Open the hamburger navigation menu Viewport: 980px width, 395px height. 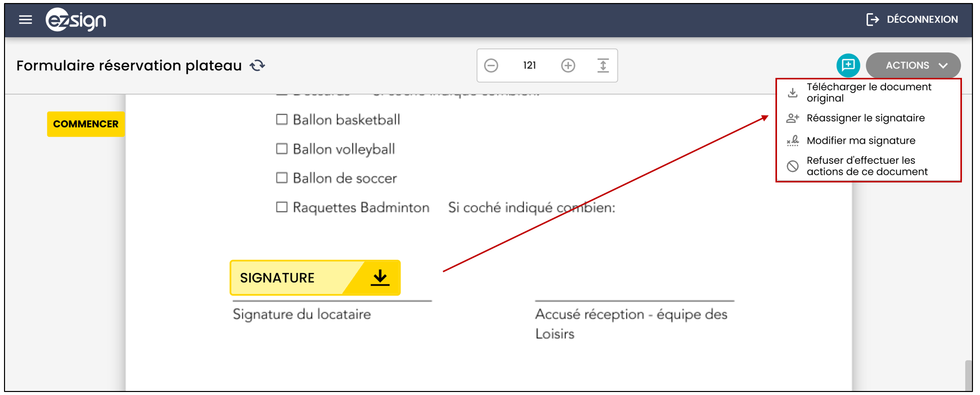coord(25,20)
